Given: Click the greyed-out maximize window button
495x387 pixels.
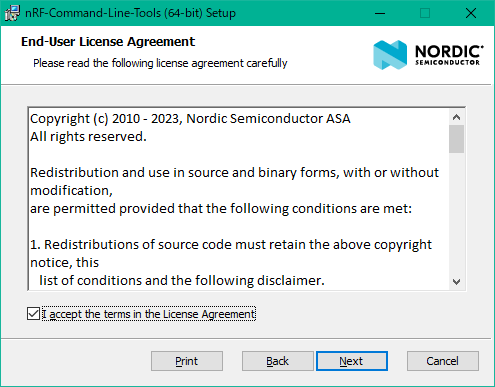Looking at the screenshot, I should pyautogui.click(x=425, y=13).
